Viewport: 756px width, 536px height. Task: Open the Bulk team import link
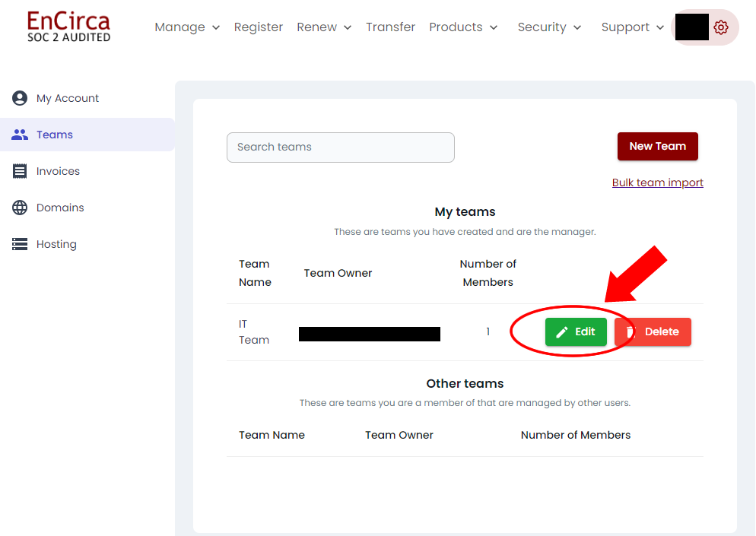click(657, 182)
